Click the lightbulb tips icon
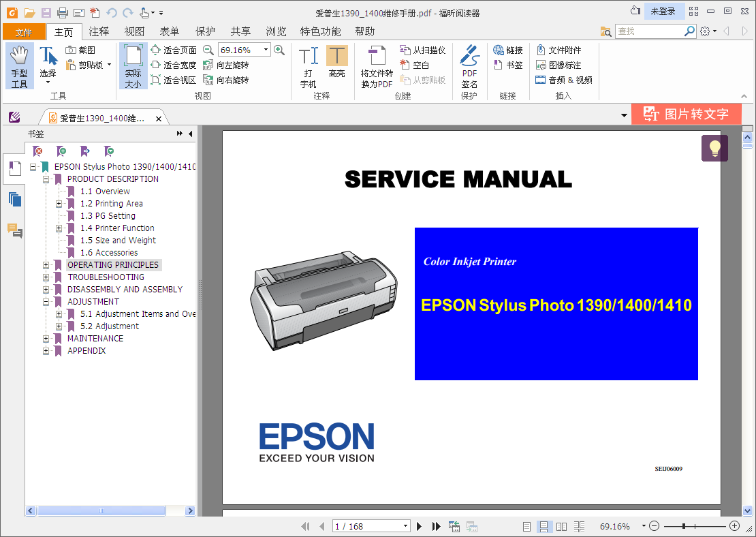The image size is (756, 537). [714, 148]
